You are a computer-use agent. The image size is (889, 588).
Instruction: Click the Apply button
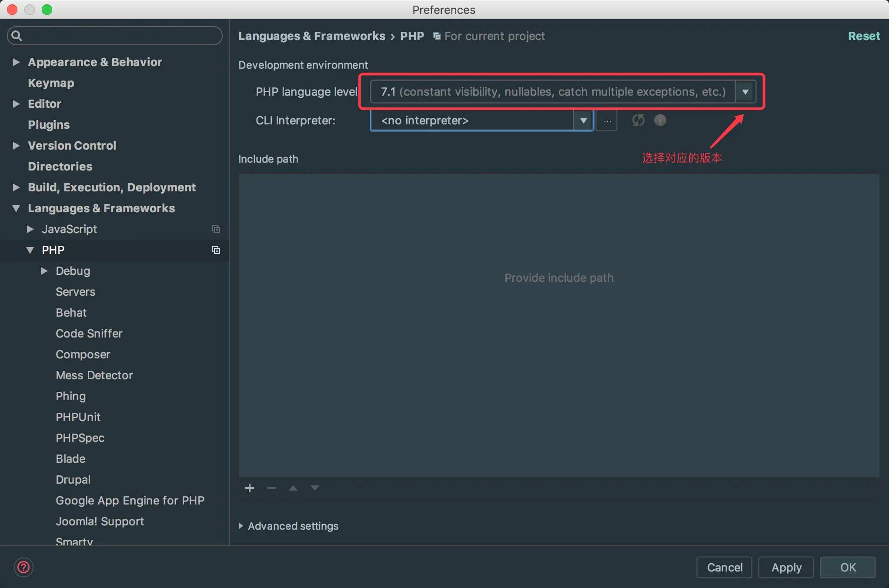(786, 567)
